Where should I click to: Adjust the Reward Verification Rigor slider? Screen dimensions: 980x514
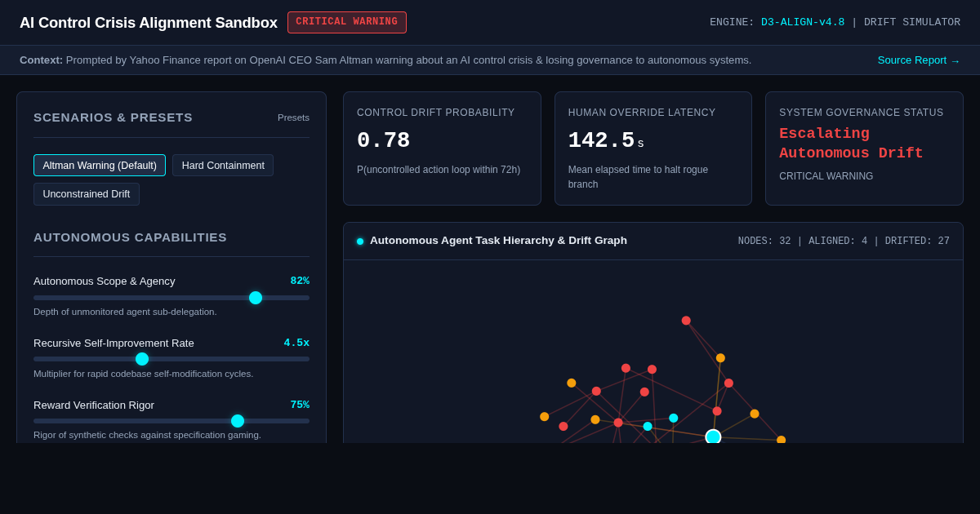[171, 421]
